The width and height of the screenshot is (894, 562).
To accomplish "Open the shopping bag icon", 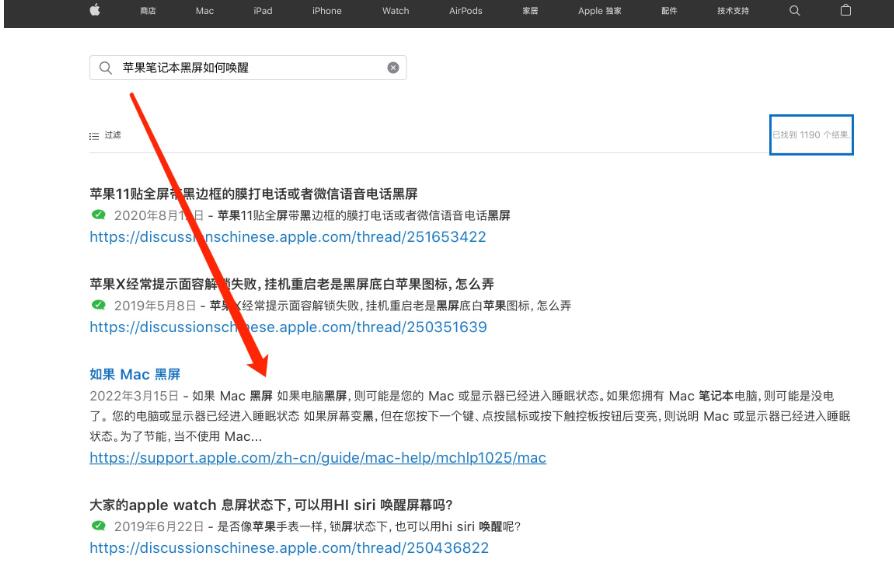I will [846, 10].
